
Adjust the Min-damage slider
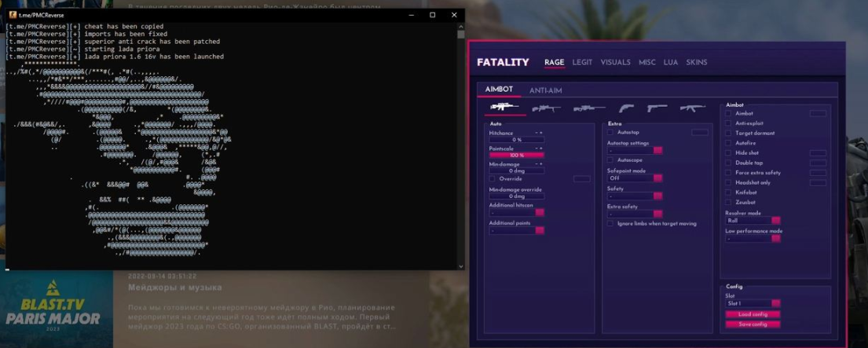pos(517,171)
